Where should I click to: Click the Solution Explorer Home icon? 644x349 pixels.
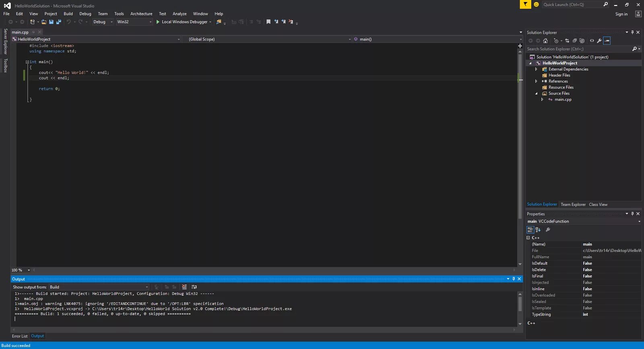click(x=545, y=41)
